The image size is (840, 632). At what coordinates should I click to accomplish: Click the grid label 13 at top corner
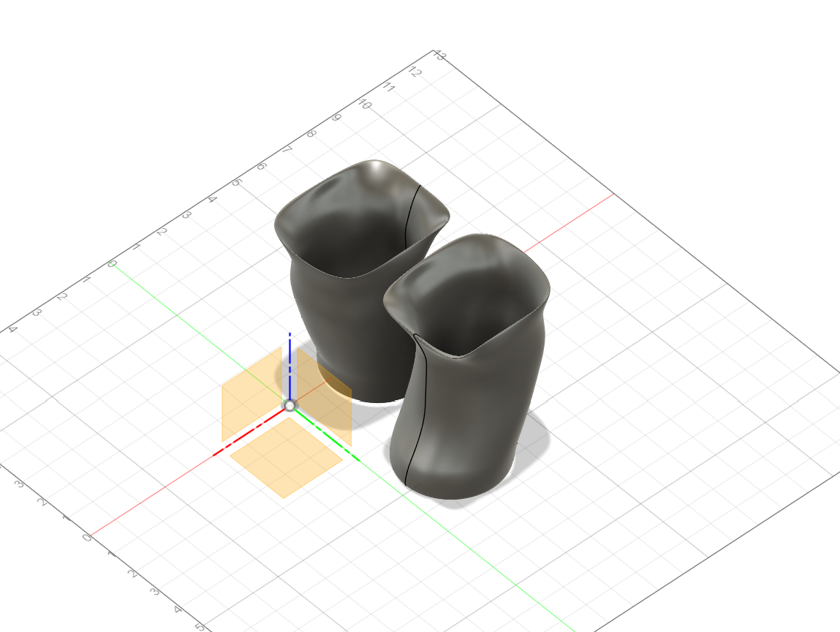439,56
